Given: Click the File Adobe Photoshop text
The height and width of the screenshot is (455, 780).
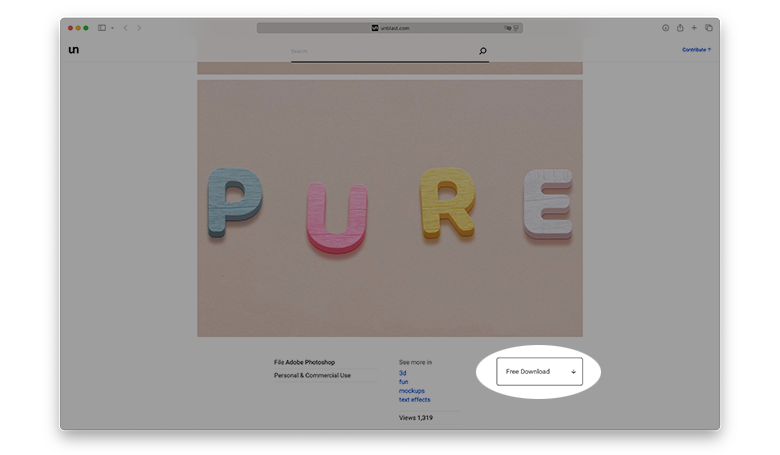Looking at the screenshot, I should click(304, 363).
